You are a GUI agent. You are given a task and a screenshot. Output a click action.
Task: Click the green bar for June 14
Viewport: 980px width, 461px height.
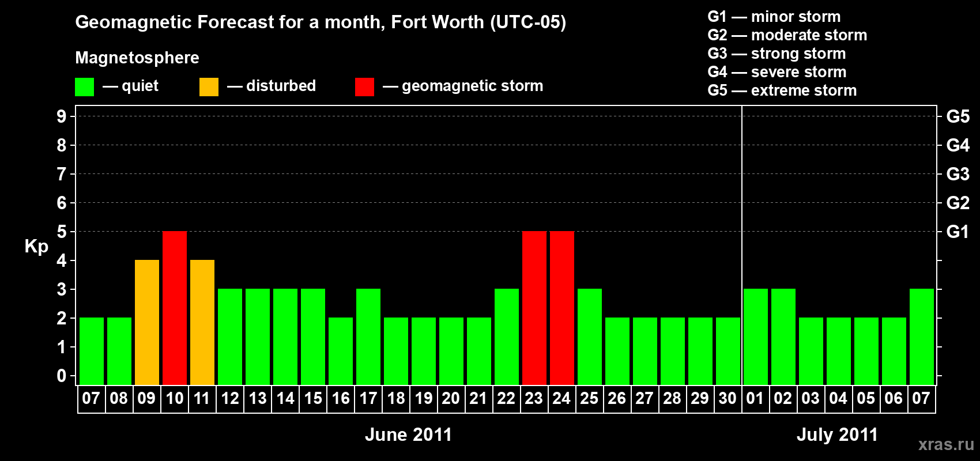285,337
